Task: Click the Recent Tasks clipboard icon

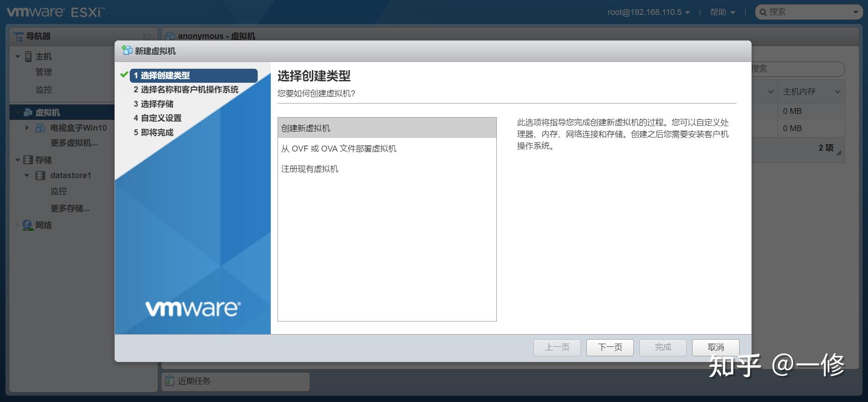Action: tap(170, 381)
